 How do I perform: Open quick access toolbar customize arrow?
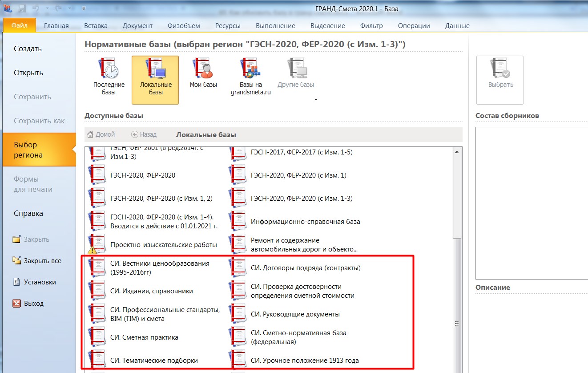coord(84,8)
